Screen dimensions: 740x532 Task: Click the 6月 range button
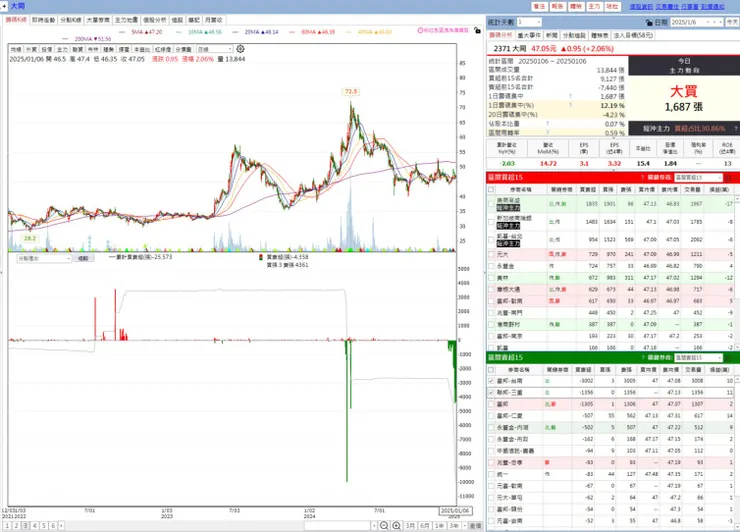pyautogui.click(x=425, y=525)
